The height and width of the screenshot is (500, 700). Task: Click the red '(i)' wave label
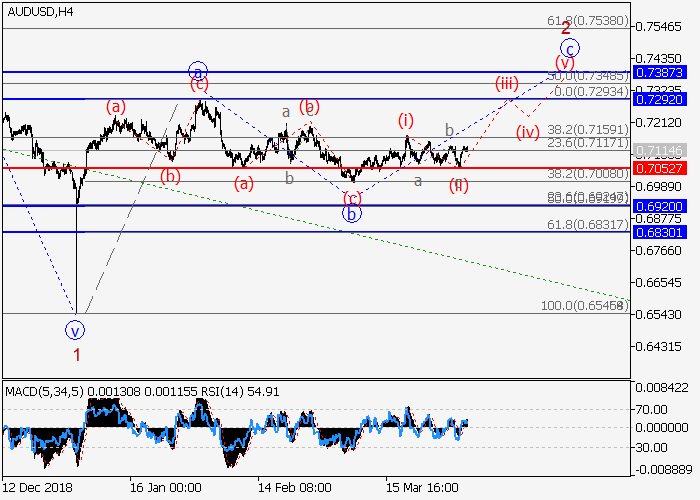coord(406,120)
